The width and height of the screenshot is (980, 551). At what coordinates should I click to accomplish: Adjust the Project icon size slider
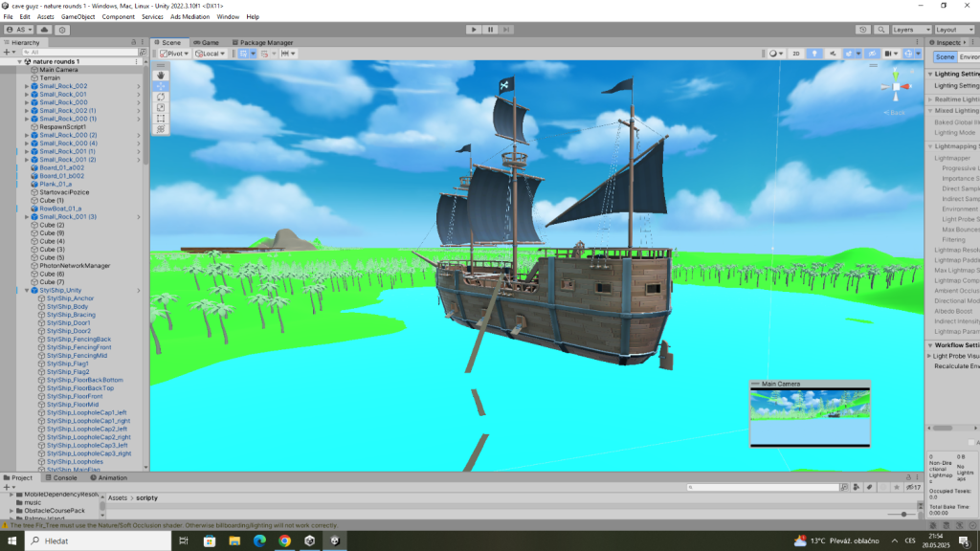click(902, 514)
